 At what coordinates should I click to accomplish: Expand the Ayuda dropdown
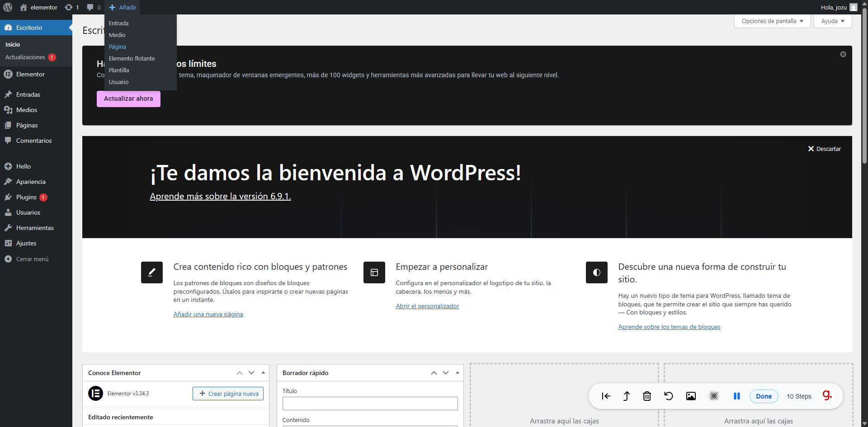(x=832, y=21)
